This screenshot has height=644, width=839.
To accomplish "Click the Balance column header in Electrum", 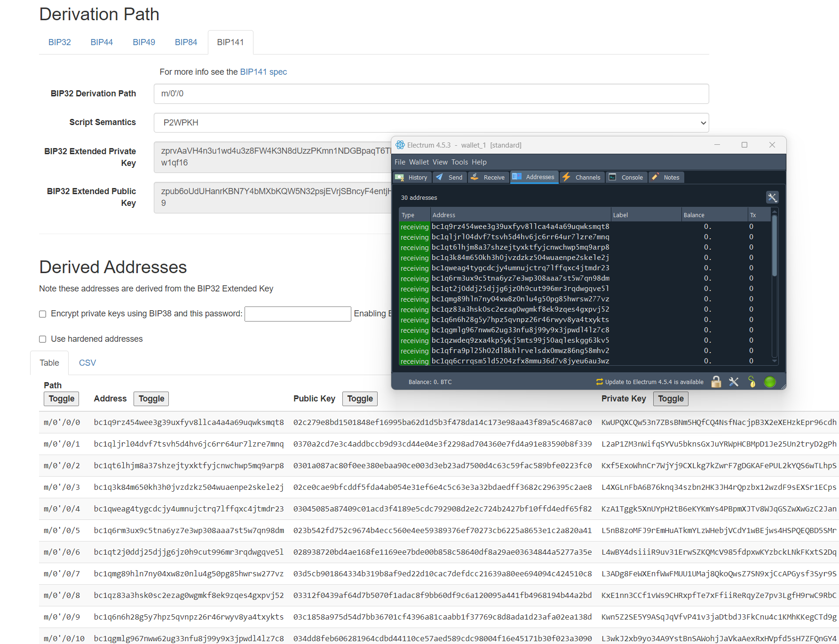I will click(714, 215).
